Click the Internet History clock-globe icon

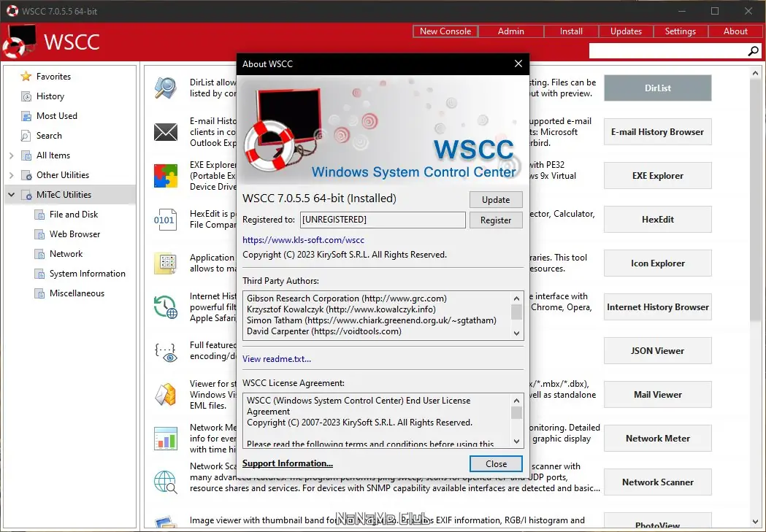(166, 307)
